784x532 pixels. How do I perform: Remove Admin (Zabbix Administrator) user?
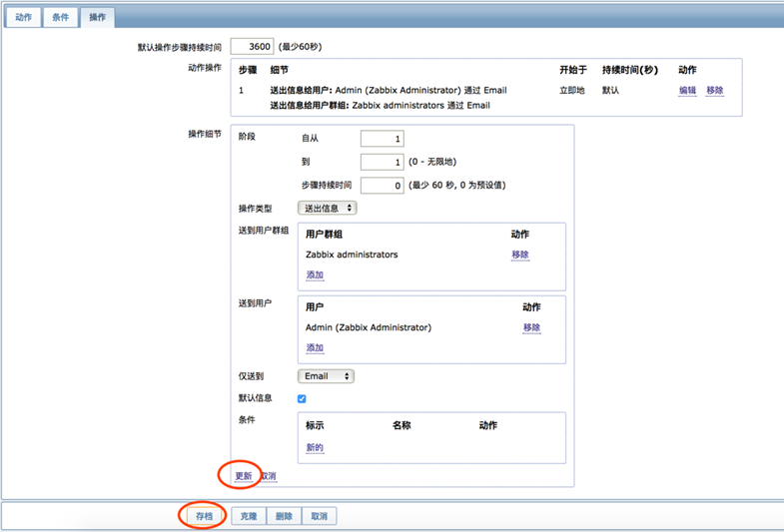531,327
